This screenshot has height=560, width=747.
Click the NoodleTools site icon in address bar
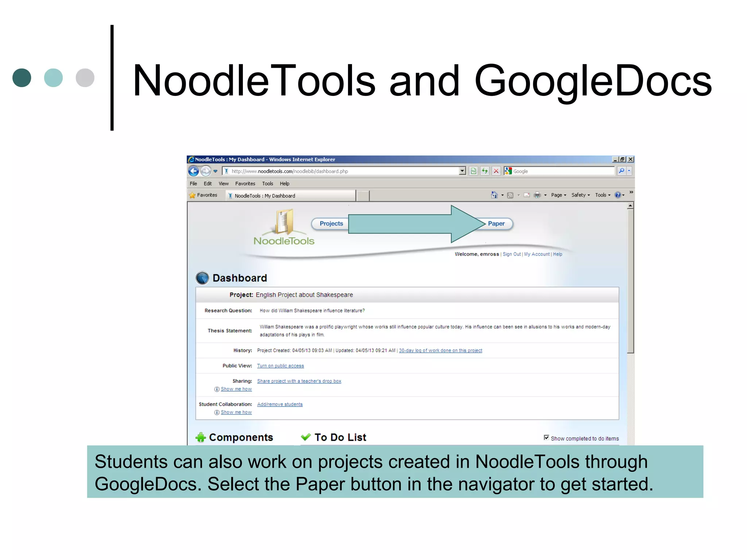click(227, 171)
